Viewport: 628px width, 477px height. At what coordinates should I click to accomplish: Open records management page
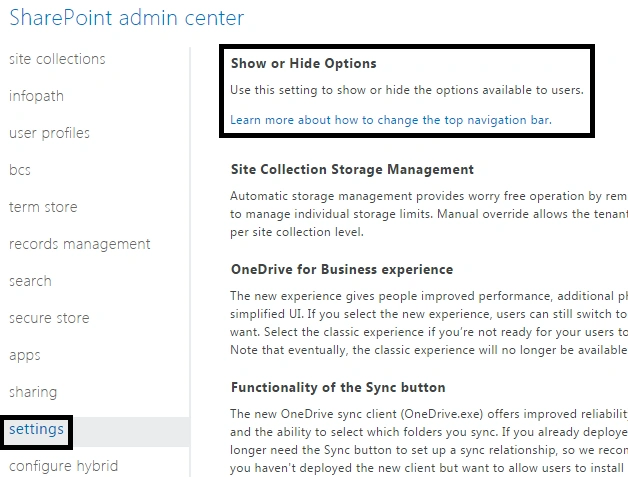[x=80, y=244]
